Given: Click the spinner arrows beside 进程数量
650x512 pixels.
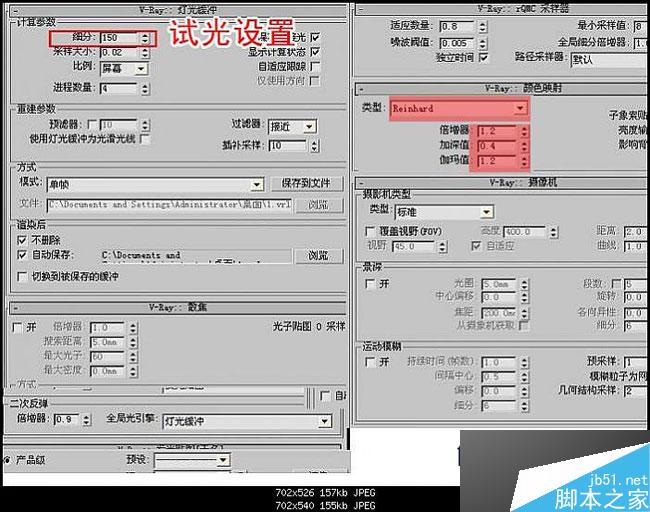Looking at the screenshot, I should pyautogui.click(x=145, y=89).
